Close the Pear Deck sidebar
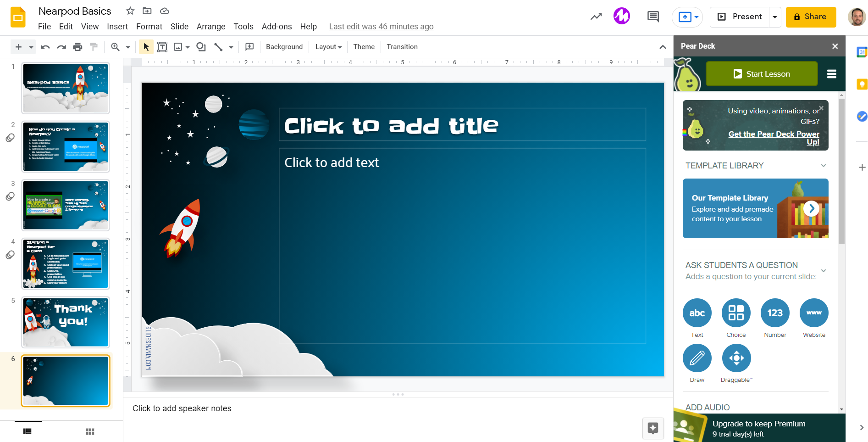 (835, 46)
